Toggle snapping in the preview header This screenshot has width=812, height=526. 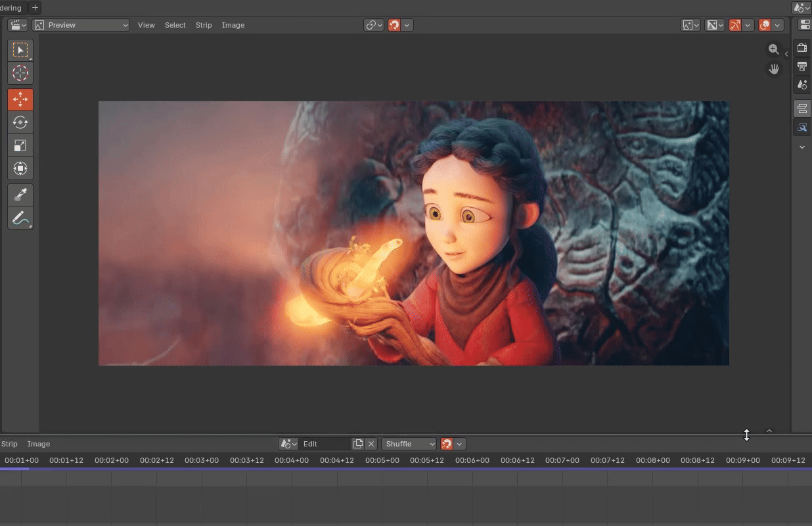coord(394,25)
